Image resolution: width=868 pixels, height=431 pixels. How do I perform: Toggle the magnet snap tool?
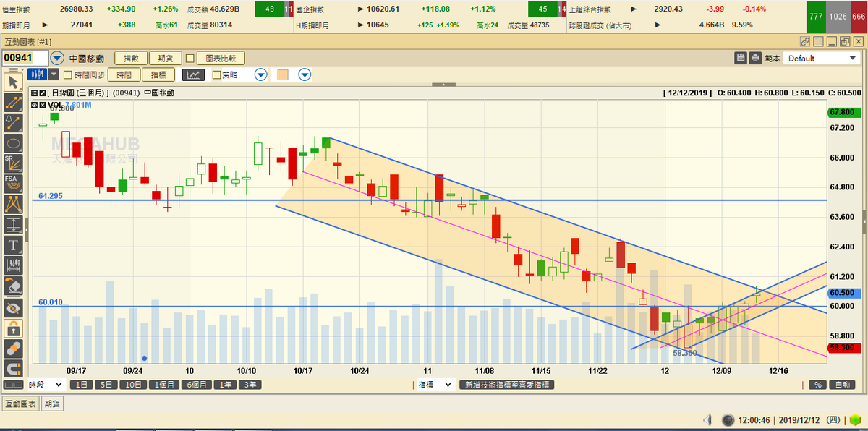(12, 368)
